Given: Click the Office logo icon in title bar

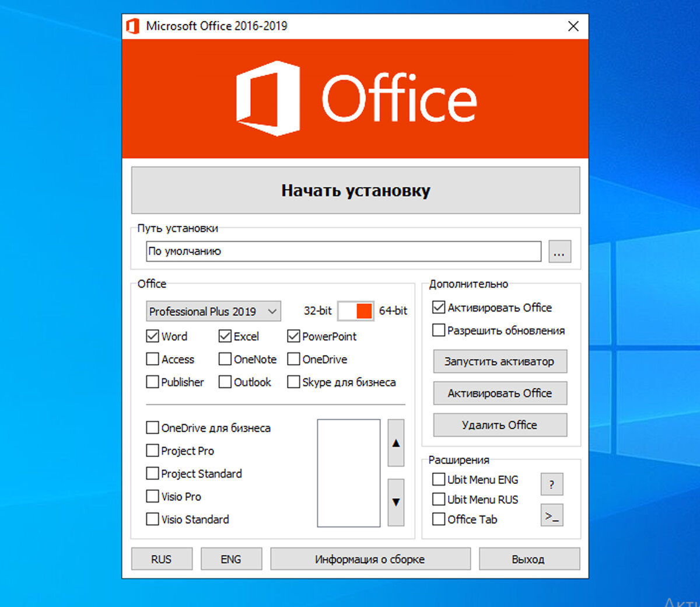Looking at the screenshot, I should pos(133,26).
